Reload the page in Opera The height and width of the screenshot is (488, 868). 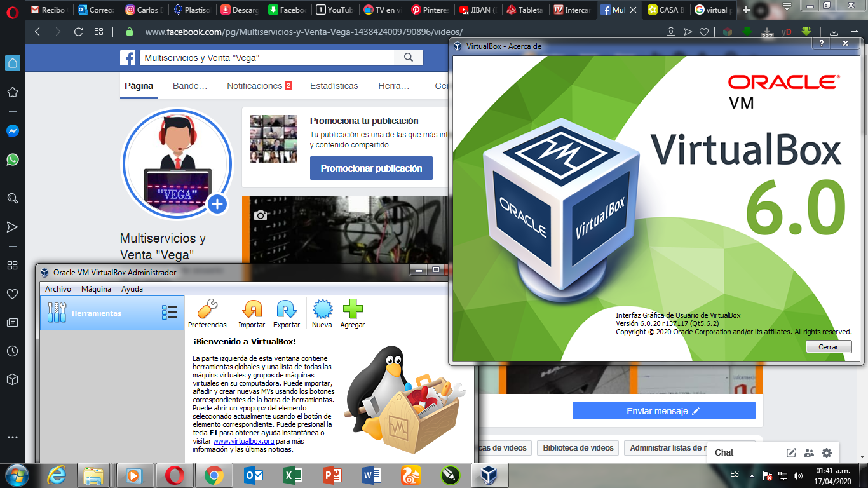coord(78,31)
